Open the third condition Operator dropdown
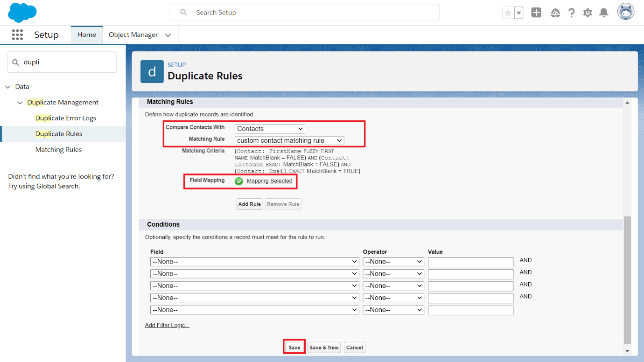Image resolution: width=644 pixels, height=362 pixels. click(x=393, y=286)
